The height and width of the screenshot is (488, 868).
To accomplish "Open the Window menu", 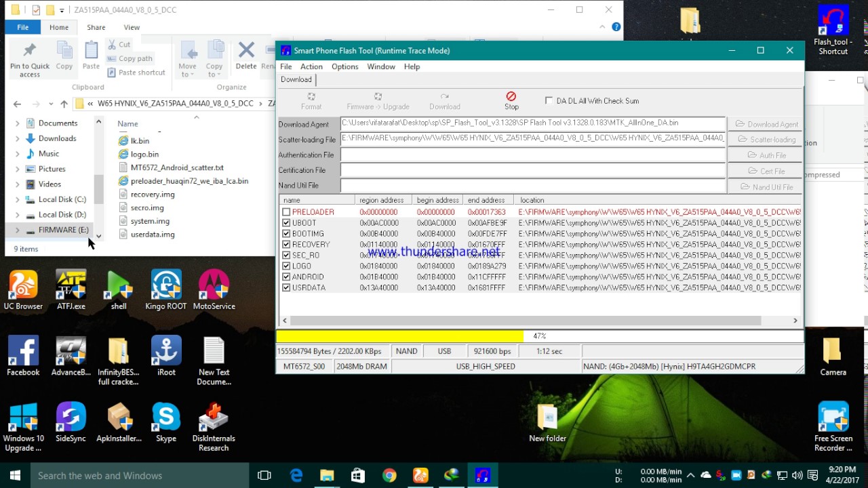I will coord(381,66).
